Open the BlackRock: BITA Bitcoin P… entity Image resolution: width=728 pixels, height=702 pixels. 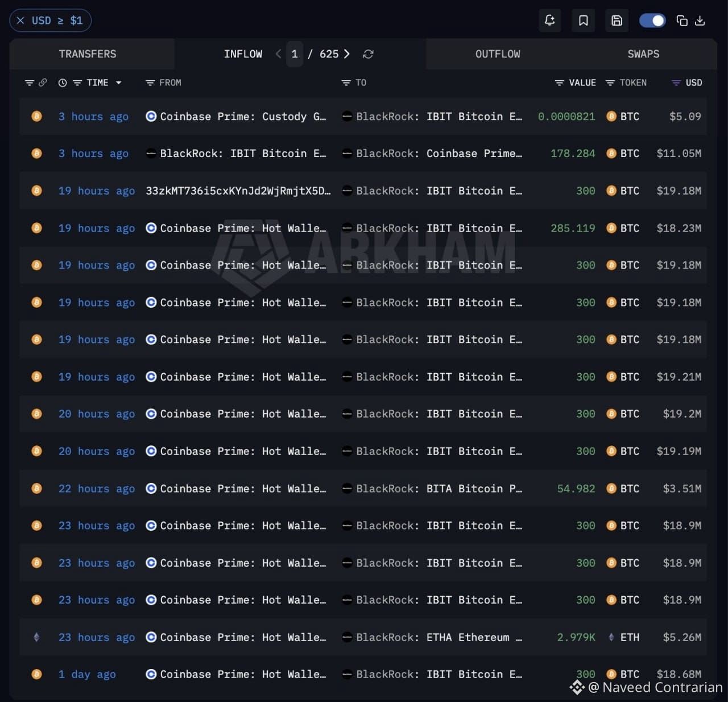439,488
